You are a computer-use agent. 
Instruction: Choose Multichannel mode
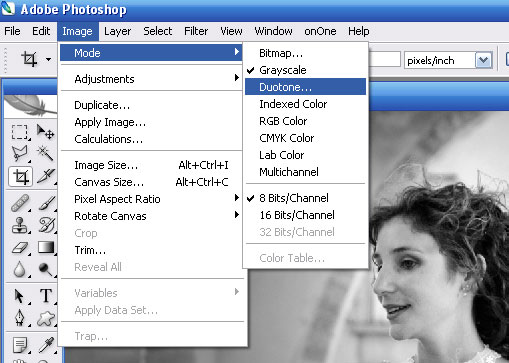tap(305, 172)
